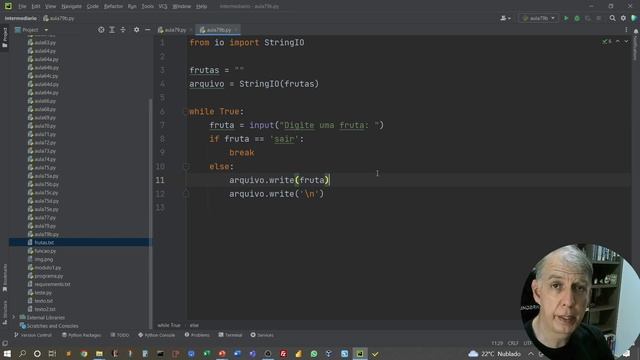Open Project panel options gear

click(x=136, y=30)
